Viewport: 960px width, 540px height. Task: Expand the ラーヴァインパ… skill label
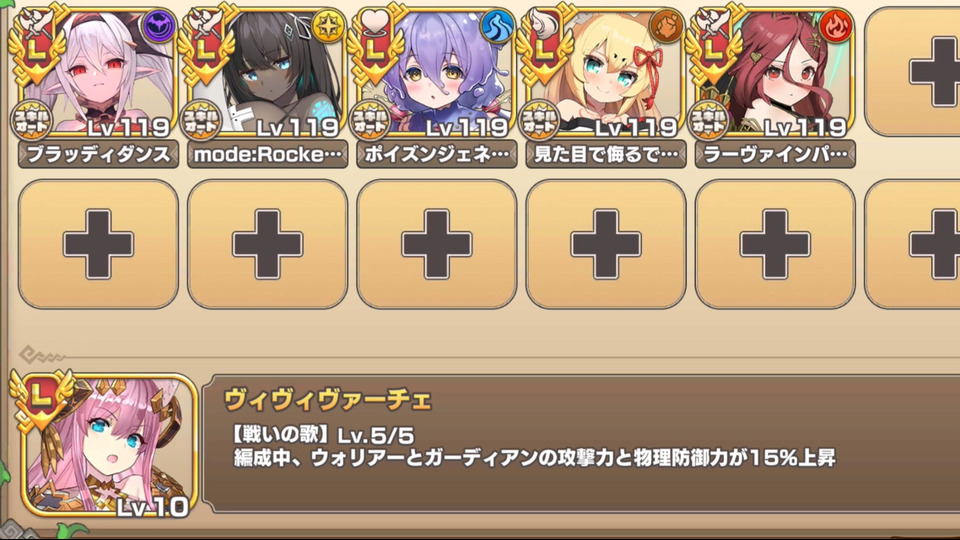(x=775, y=154)
